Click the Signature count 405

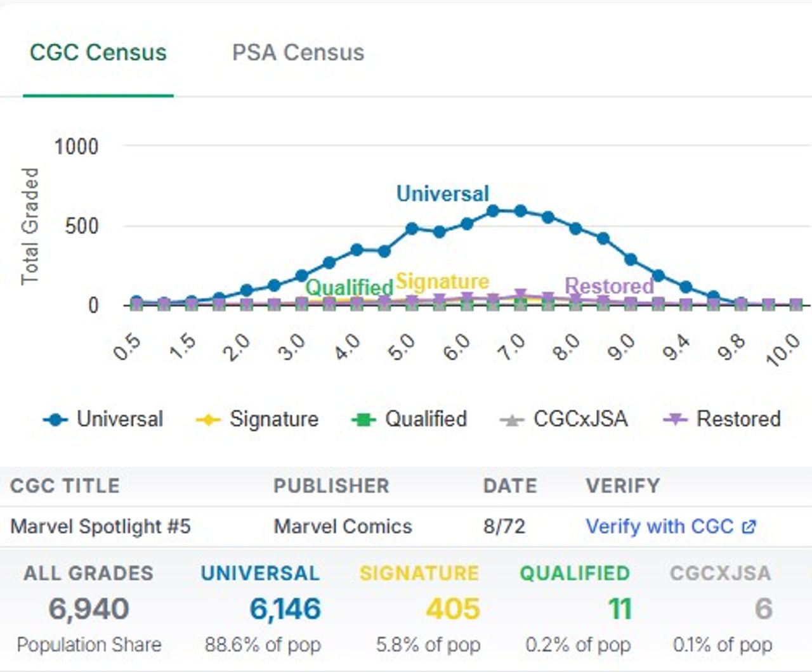point(452,609)
